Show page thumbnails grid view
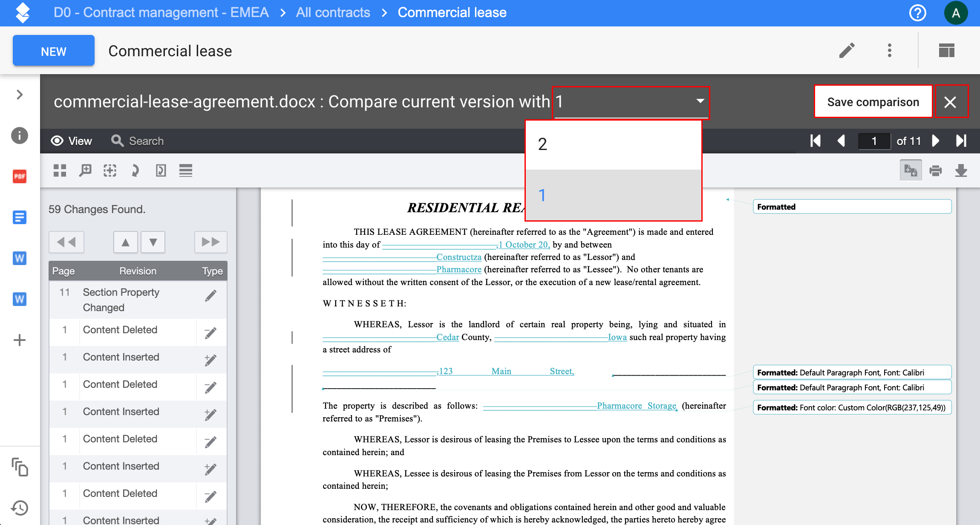Image resolution: width=980 pixels, height=525 pixels. pos(60,170)
